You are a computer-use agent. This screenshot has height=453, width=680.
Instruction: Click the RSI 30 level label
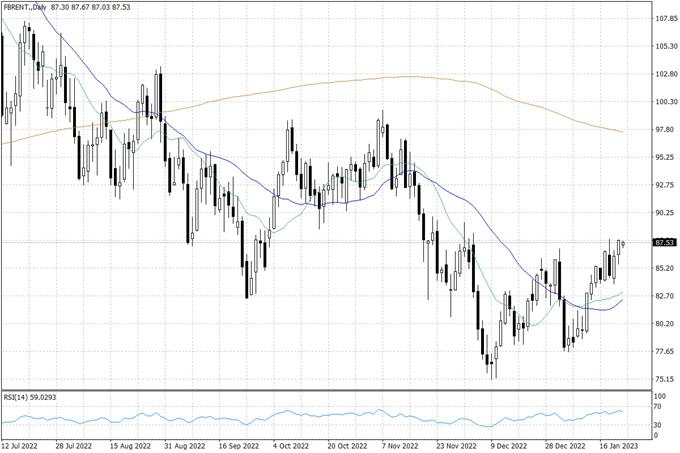659,424
